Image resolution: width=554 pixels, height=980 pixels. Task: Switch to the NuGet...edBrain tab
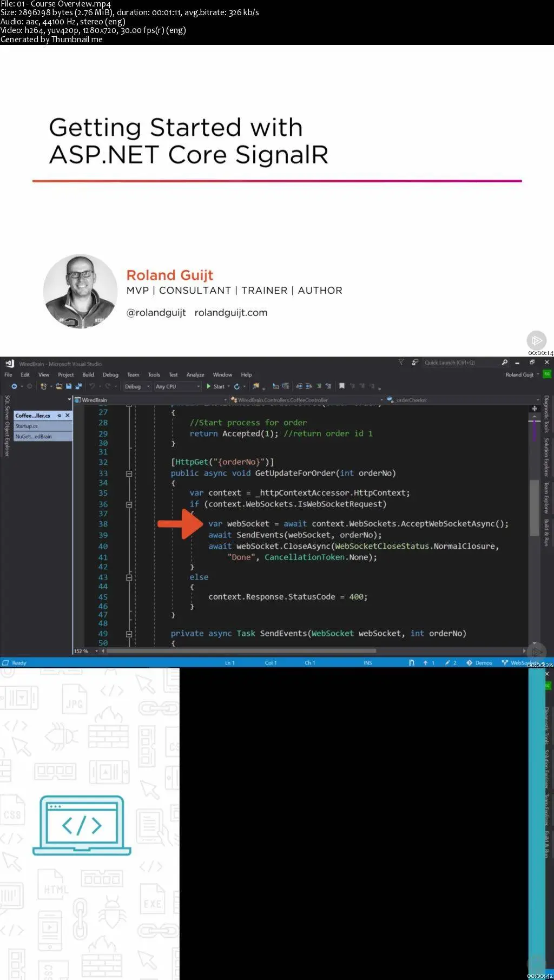[43, 436]
